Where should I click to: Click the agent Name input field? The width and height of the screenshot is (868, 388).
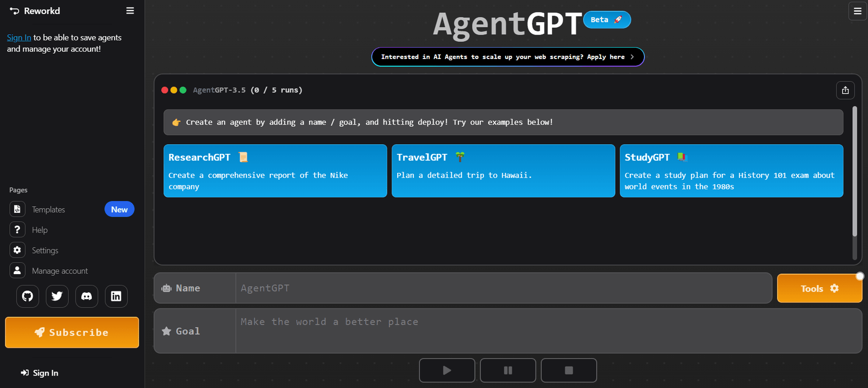pyautogui.click(x=503, y=288)
